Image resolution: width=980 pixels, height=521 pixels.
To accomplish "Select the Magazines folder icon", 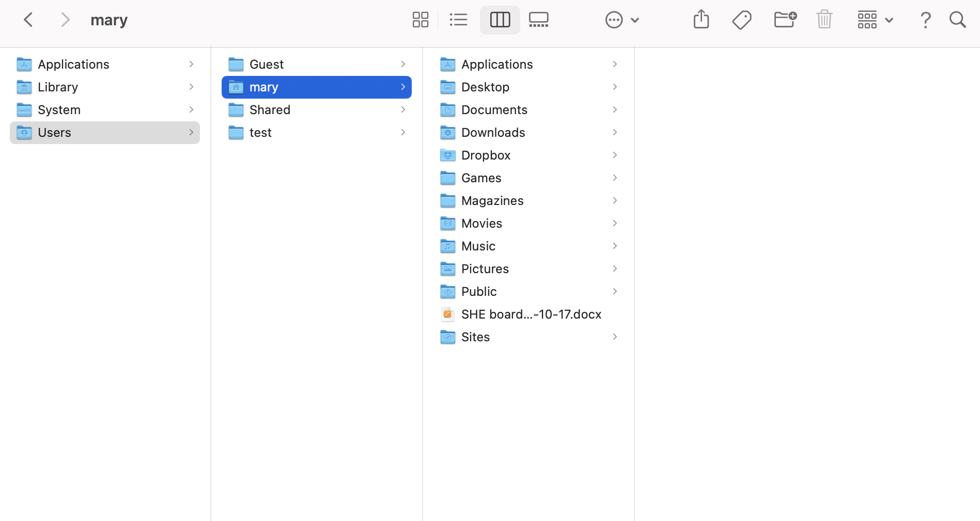I will point(448,201).
